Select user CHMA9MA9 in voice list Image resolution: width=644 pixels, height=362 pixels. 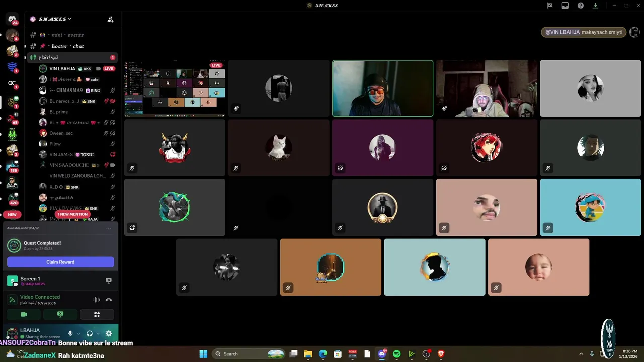point(77,90)
